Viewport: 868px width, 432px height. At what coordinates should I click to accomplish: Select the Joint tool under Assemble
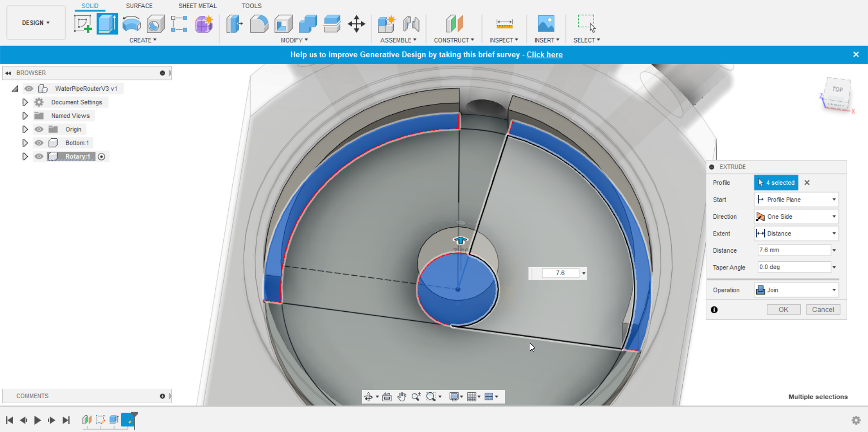coord(411,23)
